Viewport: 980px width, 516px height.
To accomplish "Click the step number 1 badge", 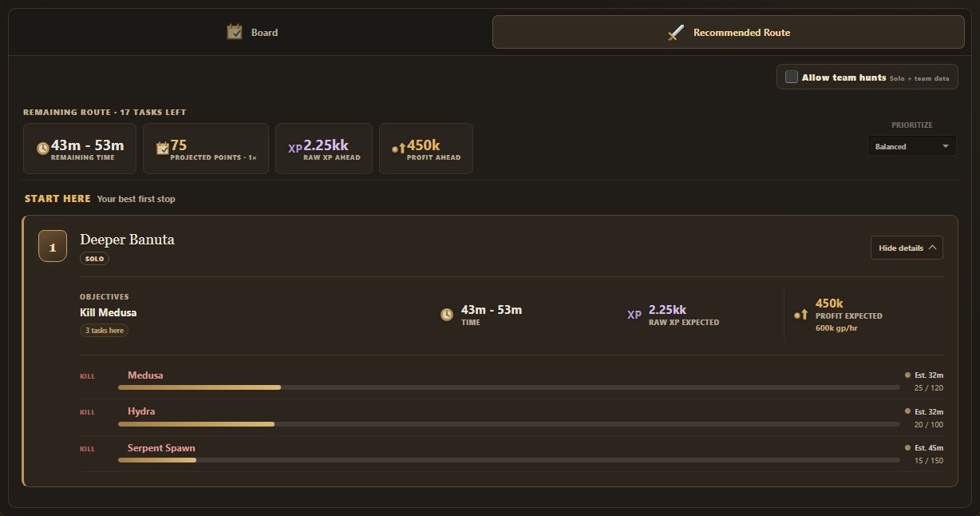I will (53, 247).
